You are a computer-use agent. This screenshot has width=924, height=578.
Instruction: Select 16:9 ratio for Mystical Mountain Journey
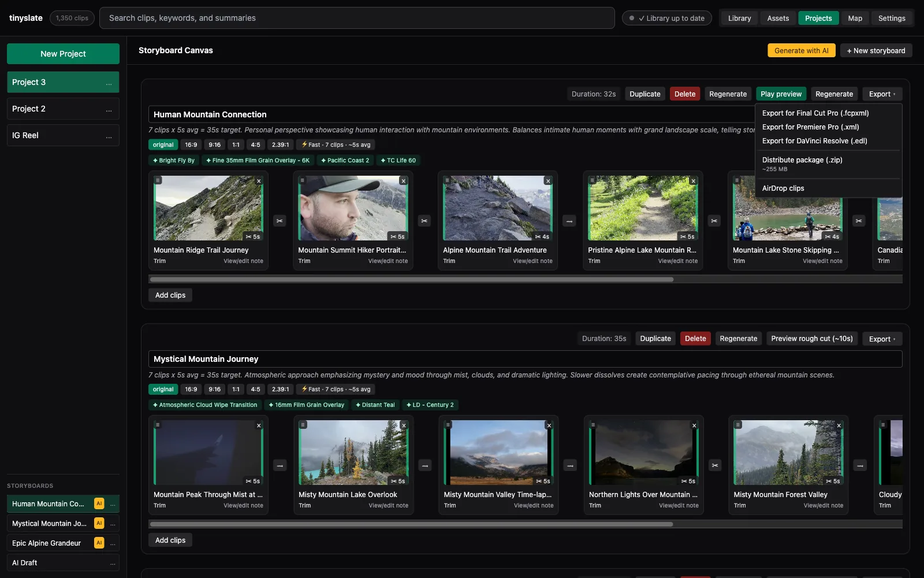coord(191,389)
